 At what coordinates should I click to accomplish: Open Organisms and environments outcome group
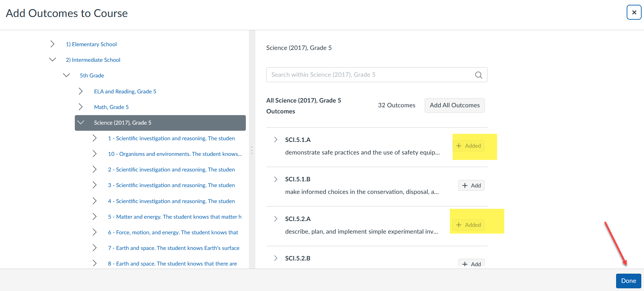click(175, 154)
